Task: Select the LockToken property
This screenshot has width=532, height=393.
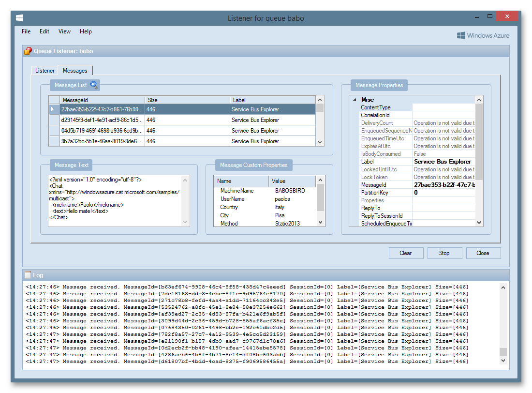Action: [417, 177]
